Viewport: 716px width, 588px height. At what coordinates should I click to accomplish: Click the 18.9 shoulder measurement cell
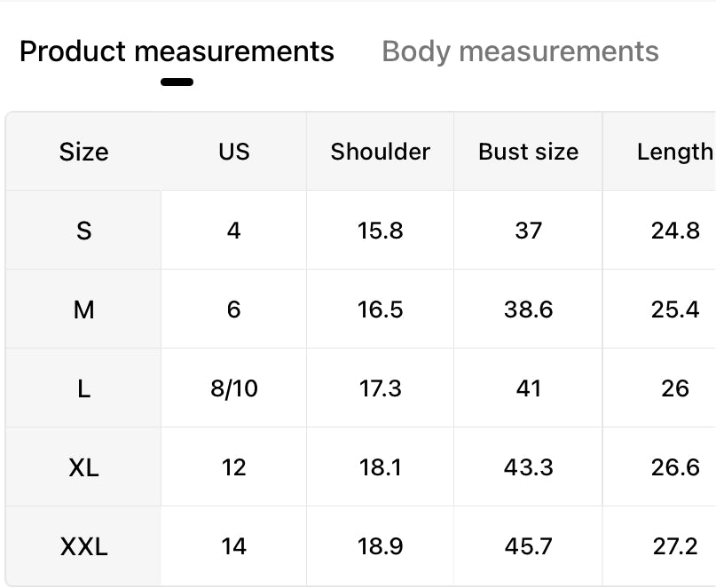click(380, 546)
